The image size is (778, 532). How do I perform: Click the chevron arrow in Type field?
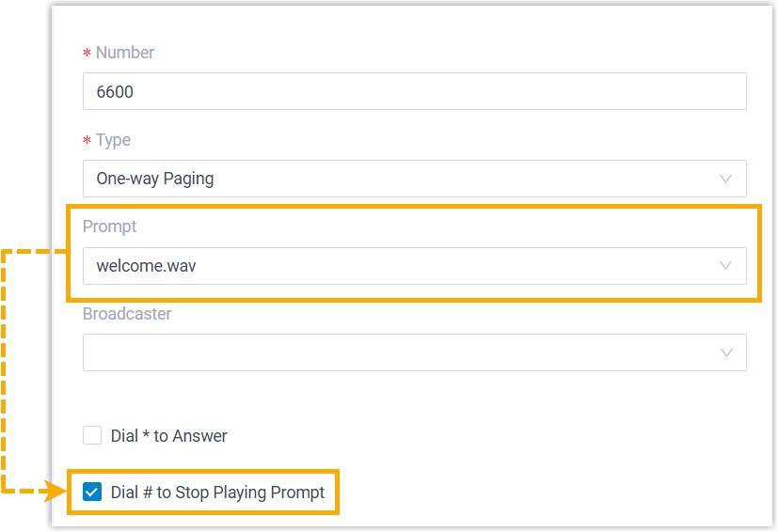click(x=725, y=179)
